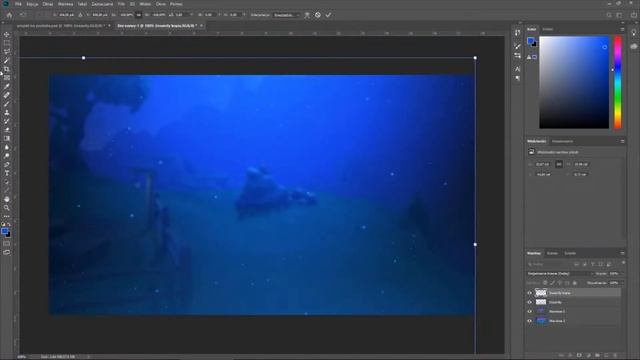Click the zoom percentage in status bar
Screen dimensions: 640x360
[x=22, y=357]
